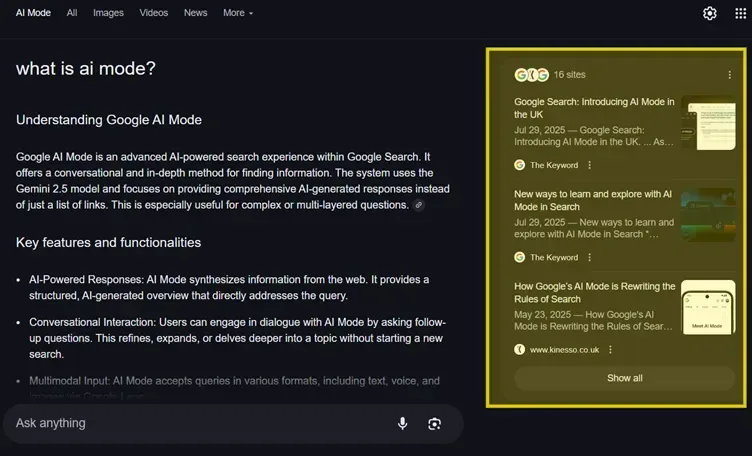Switch to the Images tab

[x=108, y=13]
